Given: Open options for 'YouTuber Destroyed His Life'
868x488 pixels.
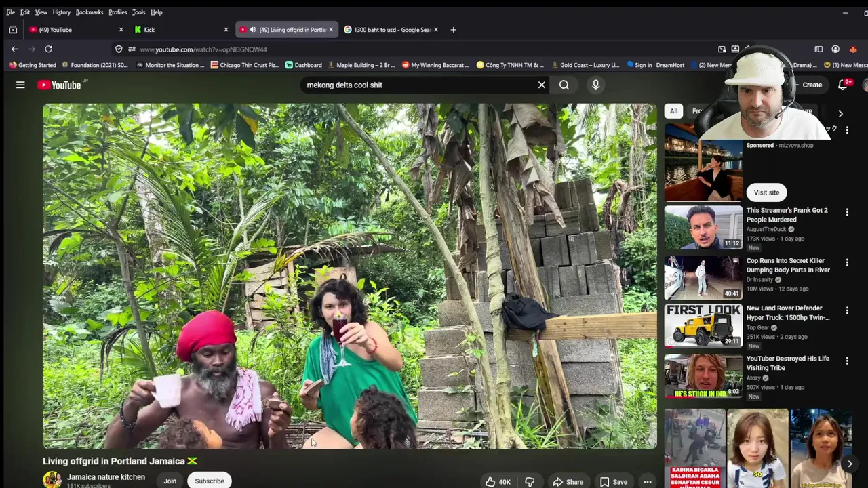Looking at the screenshot, I should click(x=847, y=361).
